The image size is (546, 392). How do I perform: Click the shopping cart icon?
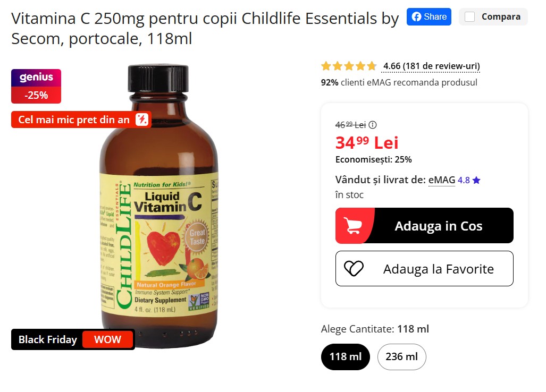tap(353, 226)
